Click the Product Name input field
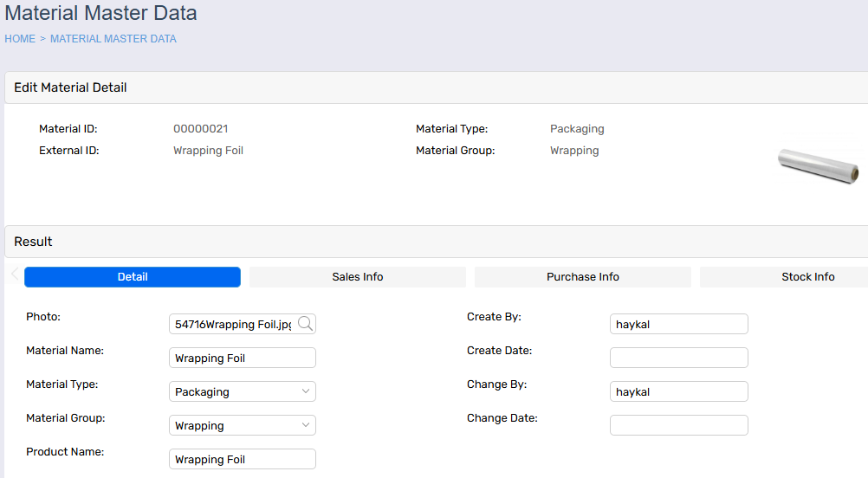This screenshot has height=478, width=868. coord(243,459)
